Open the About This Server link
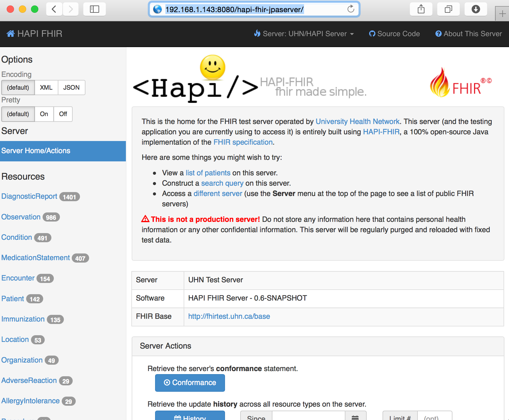Viewport: 509px width, 420px height. 469,34
